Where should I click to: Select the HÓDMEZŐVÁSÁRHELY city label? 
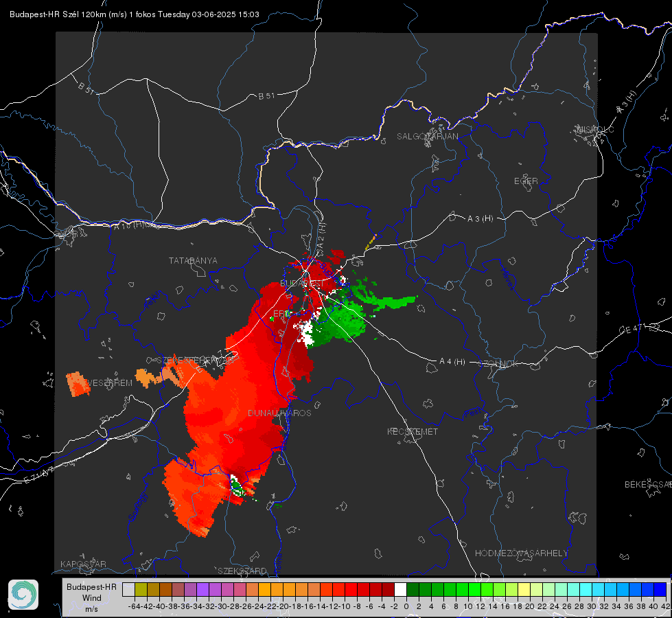521,553
